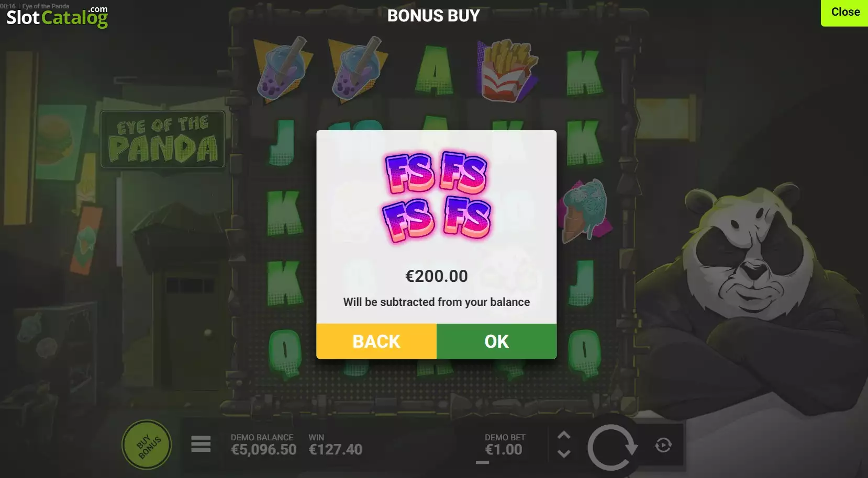Viewport: 868px width, 478px height.
Task: Confirm purchase with the OK button
Action: (x=496, y=341)
